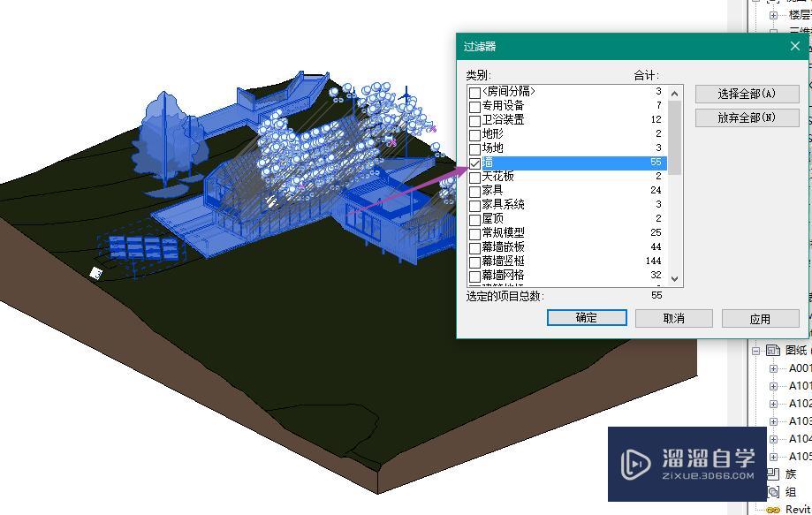Enable the 场地 checkbox
The image size is (812, 515).
pos(474,149)
